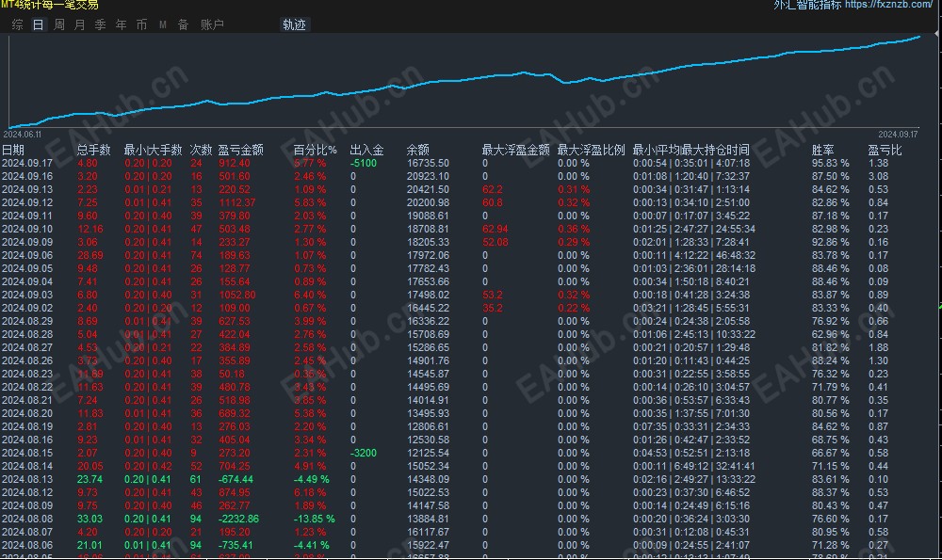Switch to the 年 yearly tab

tap(121, 24)
